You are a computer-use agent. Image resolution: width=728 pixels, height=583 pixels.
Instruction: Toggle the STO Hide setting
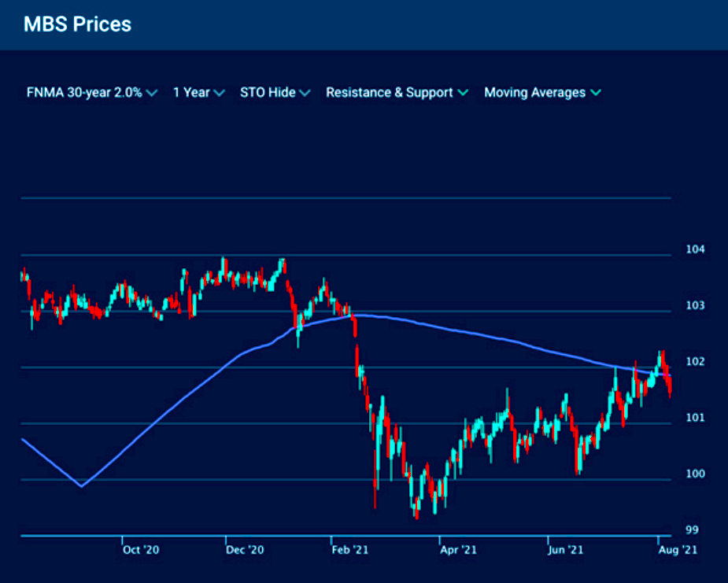tap(268, 93)
